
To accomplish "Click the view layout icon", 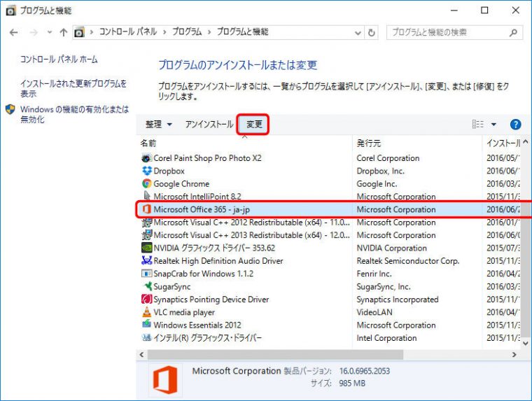I will coord(477,124).
